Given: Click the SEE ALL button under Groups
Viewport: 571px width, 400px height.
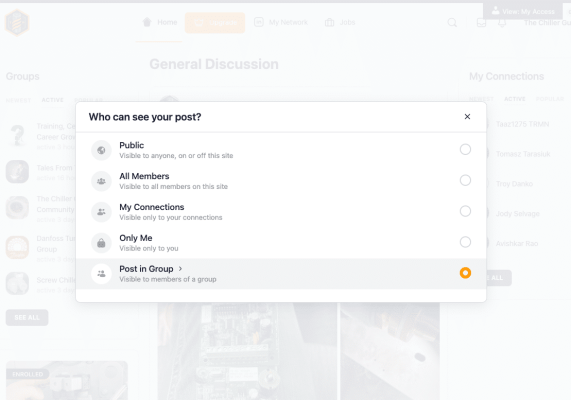Looking at the screenshot, I should click(x=27, y=318).
